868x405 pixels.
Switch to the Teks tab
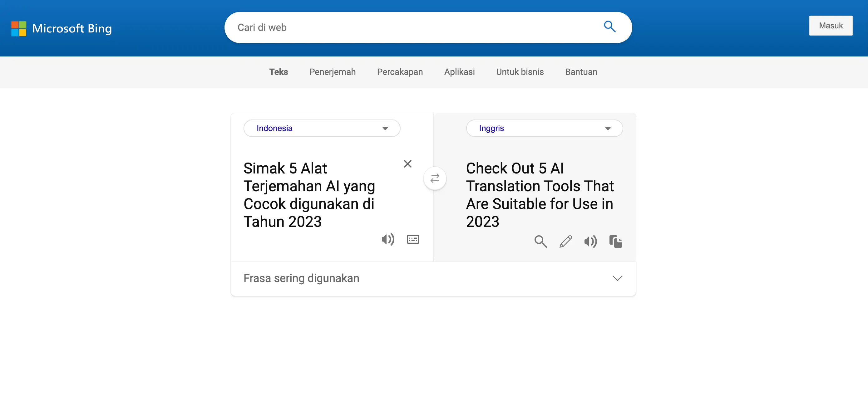[x=278, y=72]
